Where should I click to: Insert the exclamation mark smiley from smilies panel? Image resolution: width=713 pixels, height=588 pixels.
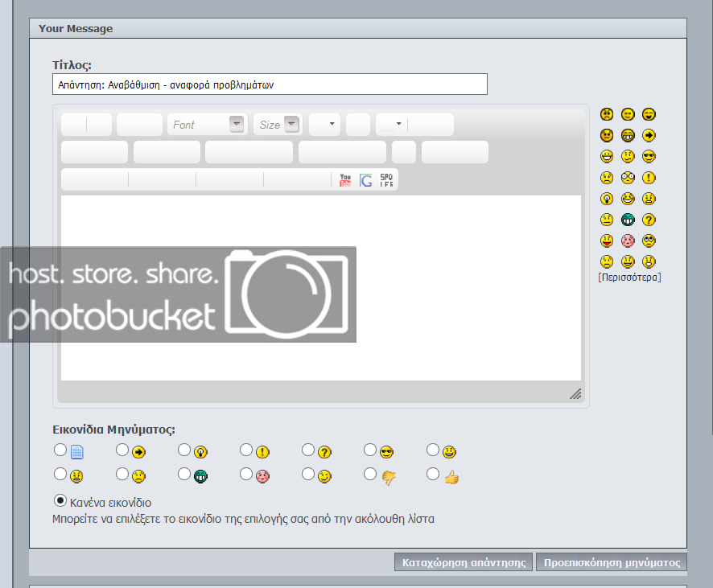tap(649, 178)
